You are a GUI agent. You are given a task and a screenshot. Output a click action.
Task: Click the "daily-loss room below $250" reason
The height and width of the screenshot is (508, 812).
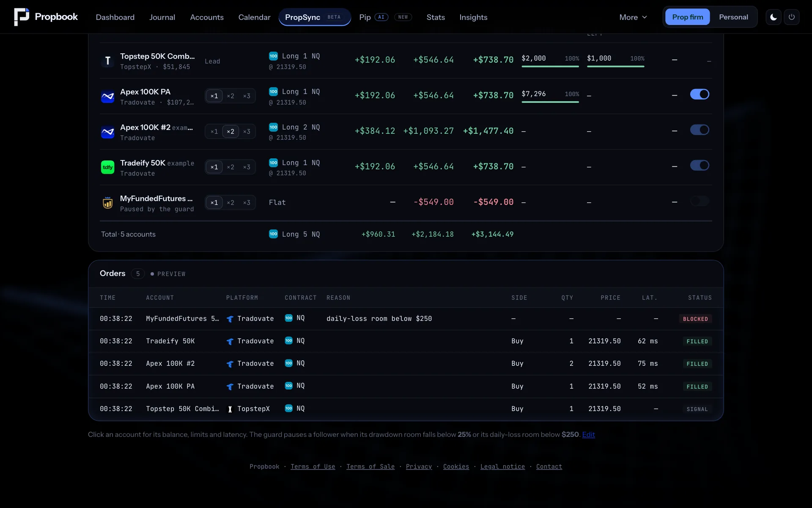pyautogui.click(x=379, y=318)
